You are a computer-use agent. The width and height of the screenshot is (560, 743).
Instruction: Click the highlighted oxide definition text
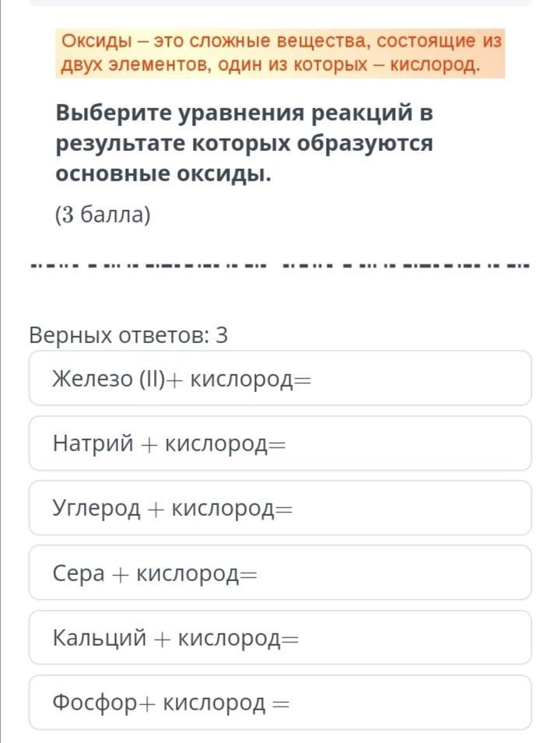pyautogui.click(x=280, y=52)
